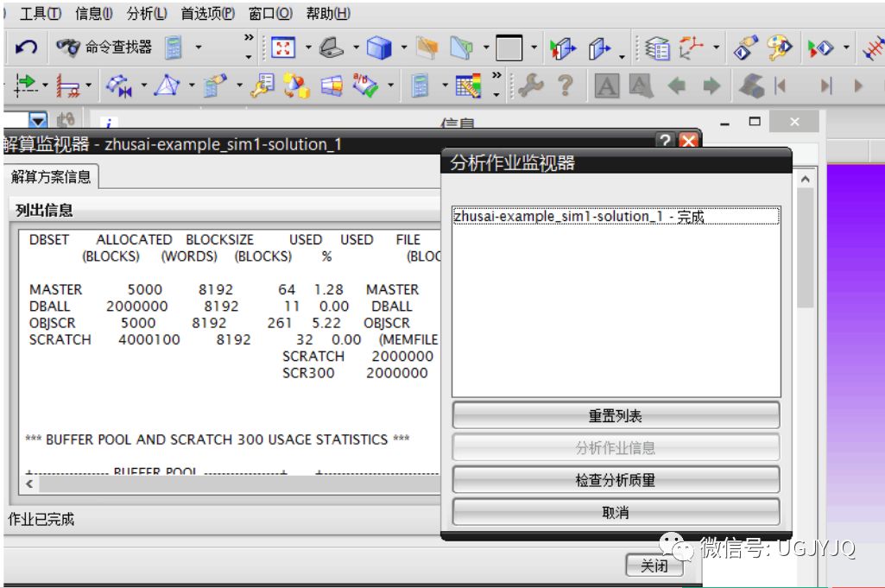This screenshot has height=588, width=885.
Task: Expand the dropdown beside the blank window icon
Action: coord(534,47)
